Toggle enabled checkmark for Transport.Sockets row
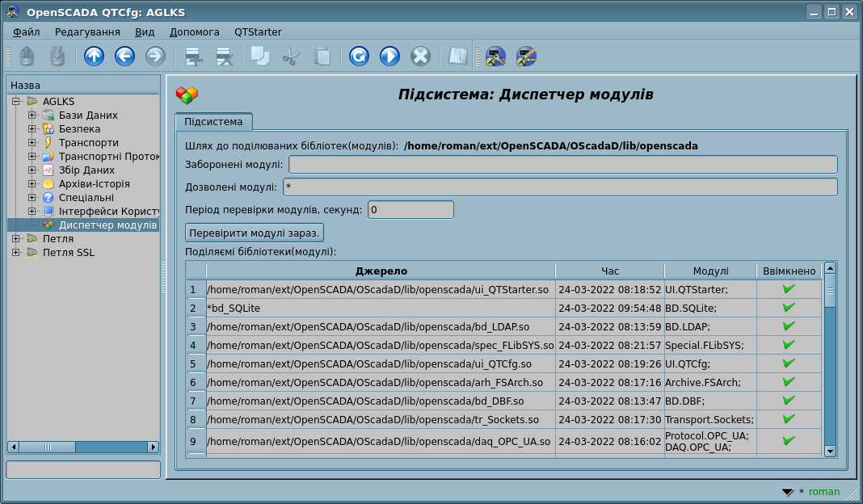The image size is (863, 504). [x=789, y=419]
